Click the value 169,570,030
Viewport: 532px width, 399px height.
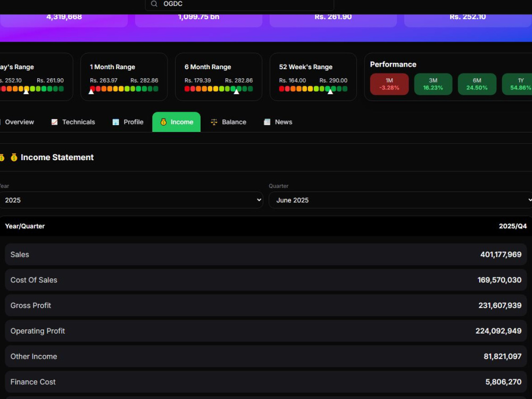pyautogui.click(x=500, y=280)
